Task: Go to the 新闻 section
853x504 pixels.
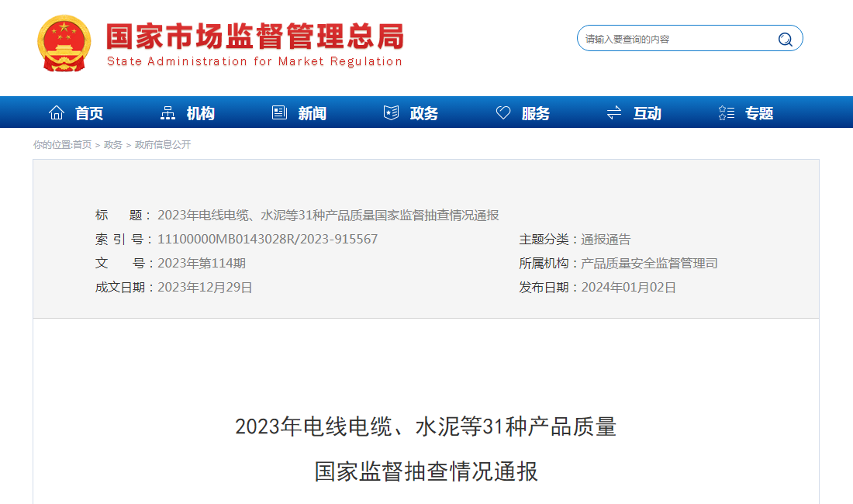Action: (x=312, y=114)
